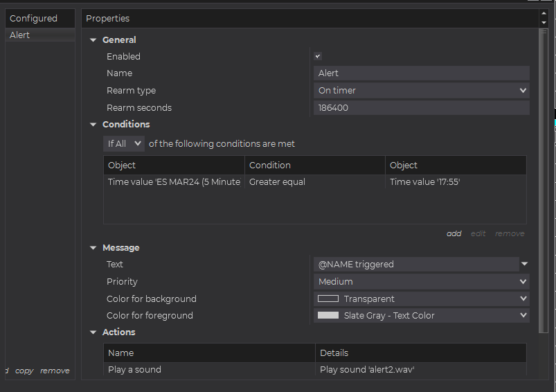Toggle the Enabled checkbox
556x392 pixels.
[318, 57]
